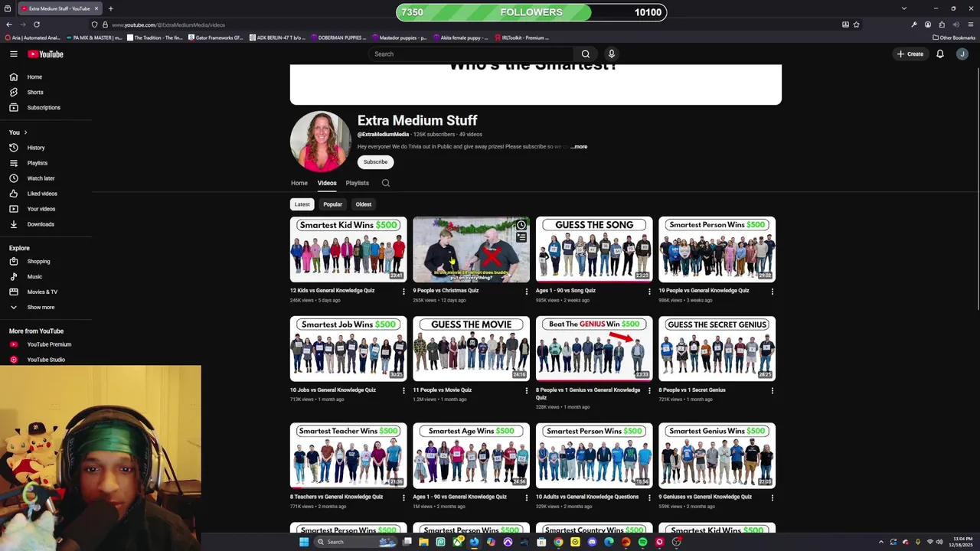Open the account avatar menu
980x551 pixels.
click(962, 54)
